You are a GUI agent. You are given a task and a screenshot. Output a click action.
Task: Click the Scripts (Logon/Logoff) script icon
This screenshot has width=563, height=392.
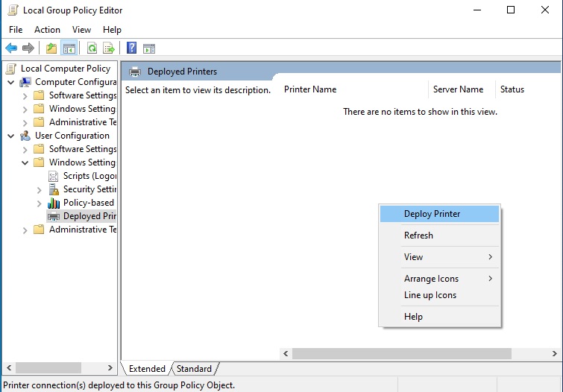click(53, 176)
